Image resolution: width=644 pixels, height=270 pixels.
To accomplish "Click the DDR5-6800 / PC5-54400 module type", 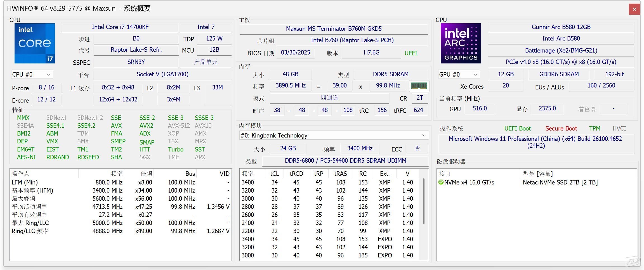I will tap(345, 161).
